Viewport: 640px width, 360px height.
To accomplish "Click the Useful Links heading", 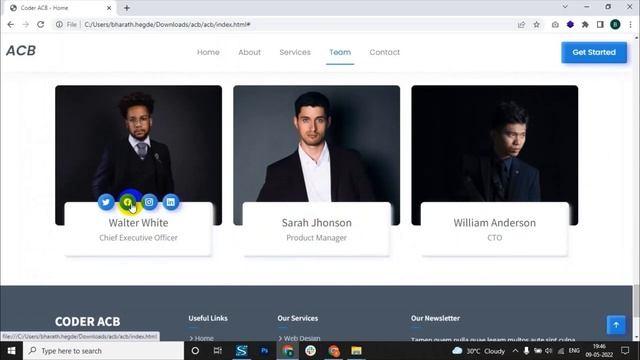I will [208, 318].
